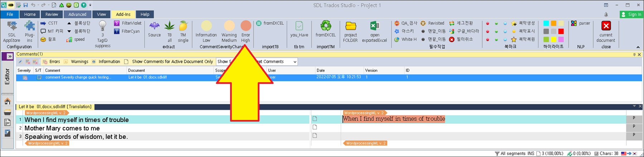The height and width of the screenshot is (157, 644).
Task: Open the editor document list dropdown arrow
Action: click(634, 106)
